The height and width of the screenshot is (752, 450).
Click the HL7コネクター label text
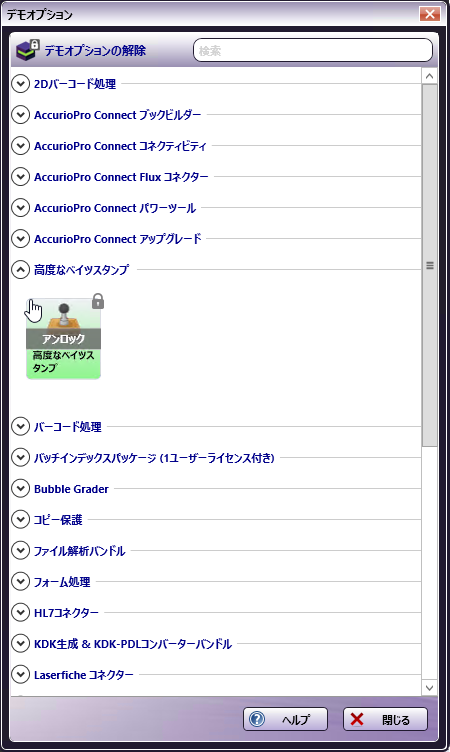tap(66, 612)
